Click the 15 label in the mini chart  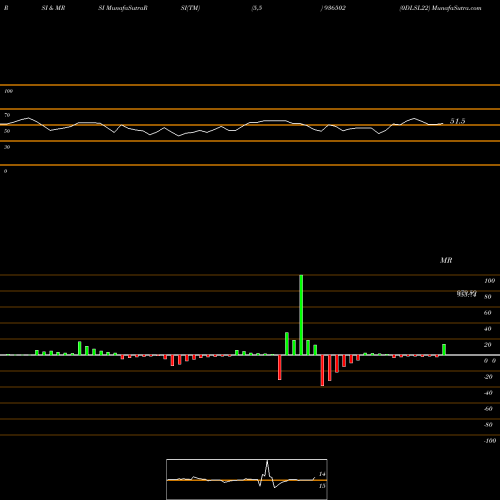point(322,486)
